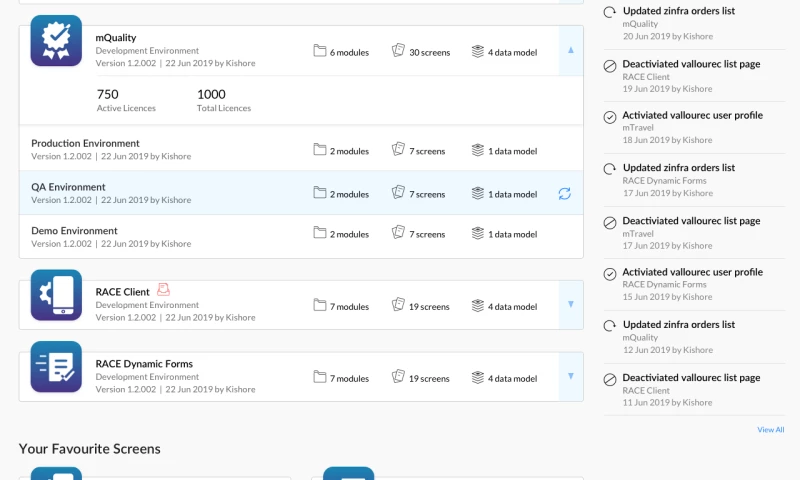The image size is (800, 480).
Task: Click the screens icon in Production Environment row
Action: click(398, 151)
